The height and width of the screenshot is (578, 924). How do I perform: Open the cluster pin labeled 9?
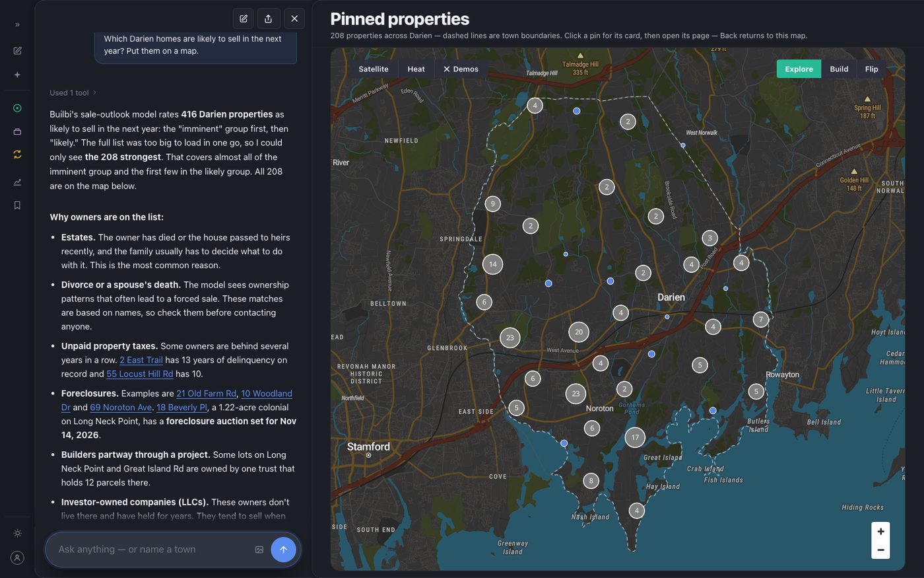point(492,203)
